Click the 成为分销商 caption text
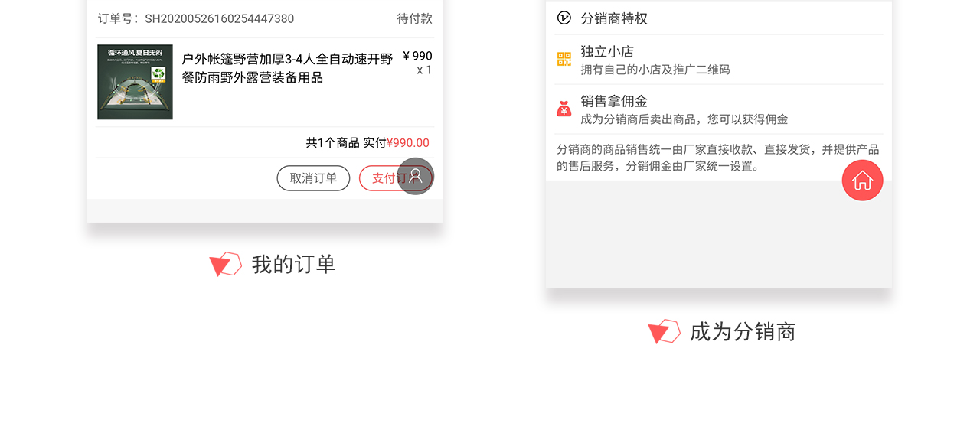980x433 pixels. pos(743,331)
